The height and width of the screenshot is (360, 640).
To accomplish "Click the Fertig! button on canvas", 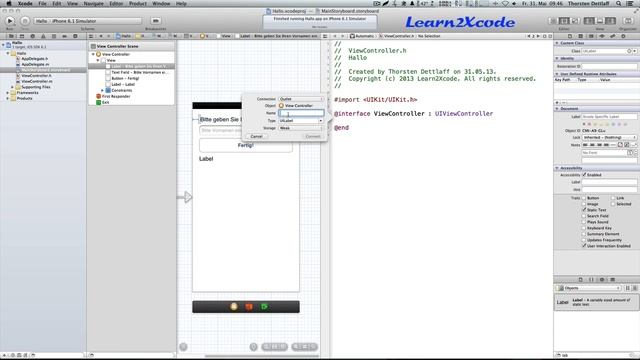I will click(x=246, y=145).
